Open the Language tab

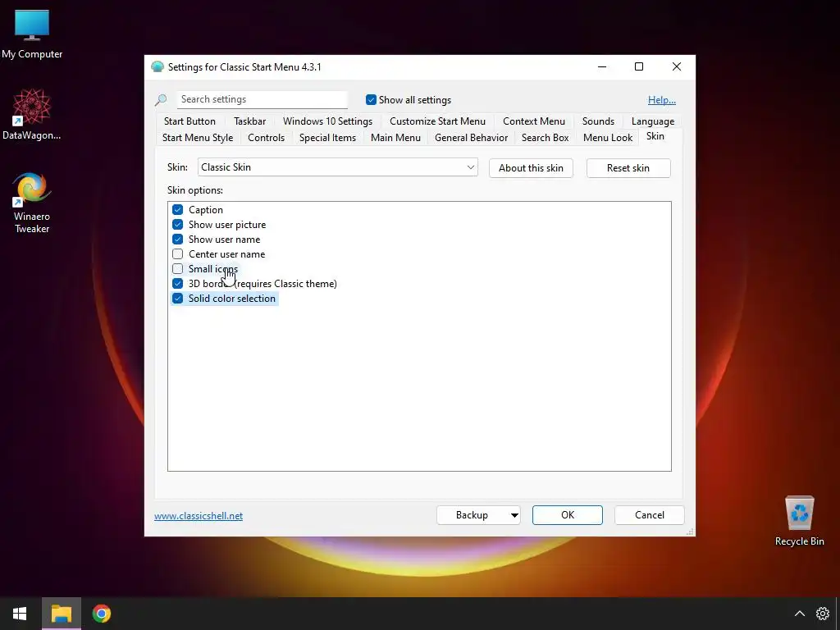point(652,121)
